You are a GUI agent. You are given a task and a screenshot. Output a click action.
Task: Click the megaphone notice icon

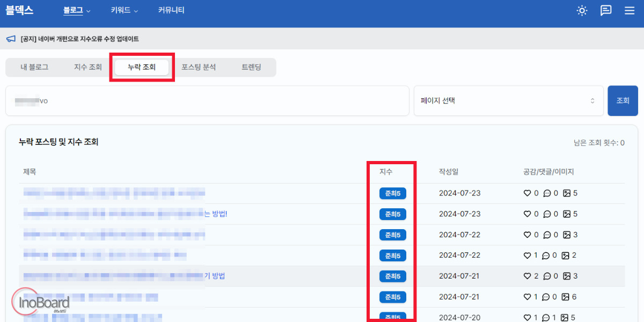pyautogui.click(x=11, y=39)
